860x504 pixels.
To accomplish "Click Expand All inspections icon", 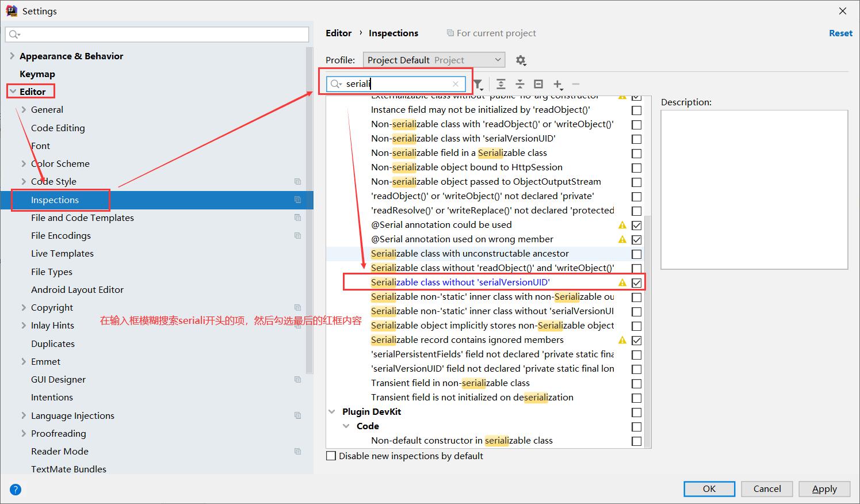I will point(501,84).
